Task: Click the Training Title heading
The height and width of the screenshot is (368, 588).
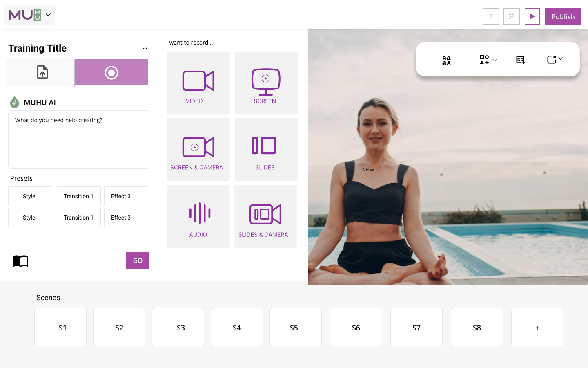Action: tap(38, 48)
